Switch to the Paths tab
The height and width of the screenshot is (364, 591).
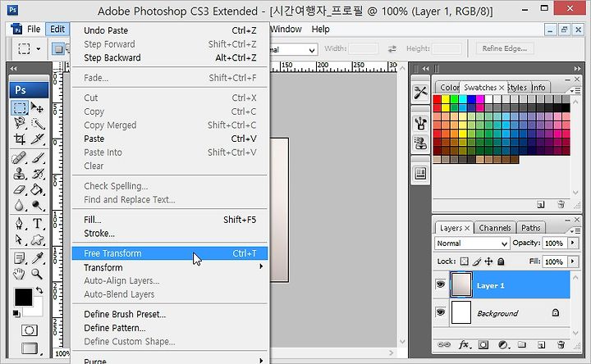(531, 228)
